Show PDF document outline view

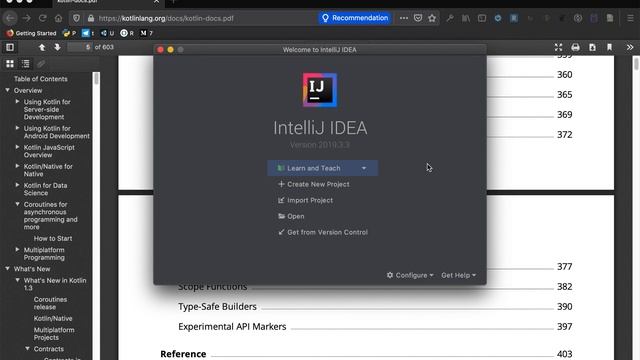25,64
